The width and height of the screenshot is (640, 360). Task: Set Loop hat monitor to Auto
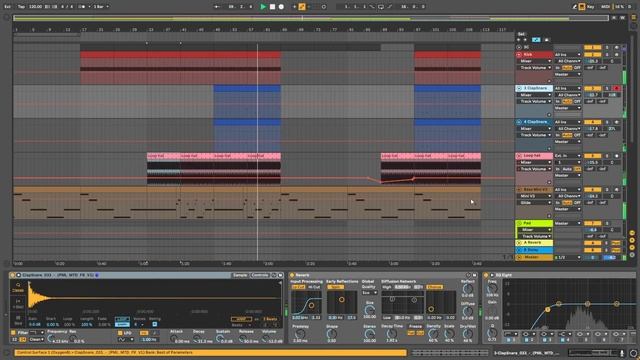coord(567,169)
